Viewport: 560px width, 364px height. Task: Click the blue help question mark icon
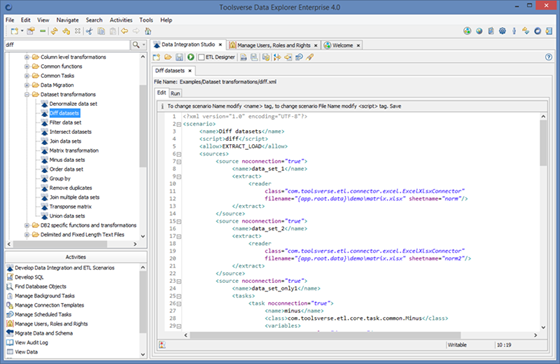coord(549,57)
